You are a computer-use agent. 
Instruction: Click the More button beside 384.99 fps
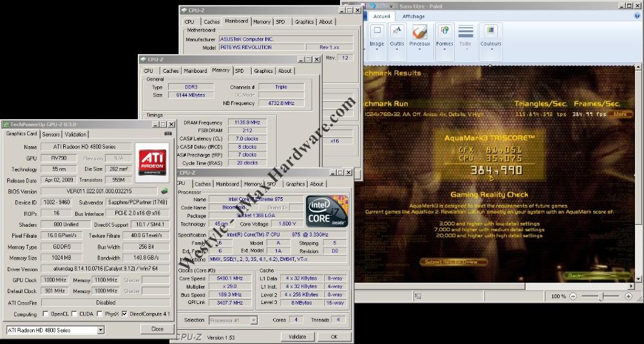click(x=620, y=114)
